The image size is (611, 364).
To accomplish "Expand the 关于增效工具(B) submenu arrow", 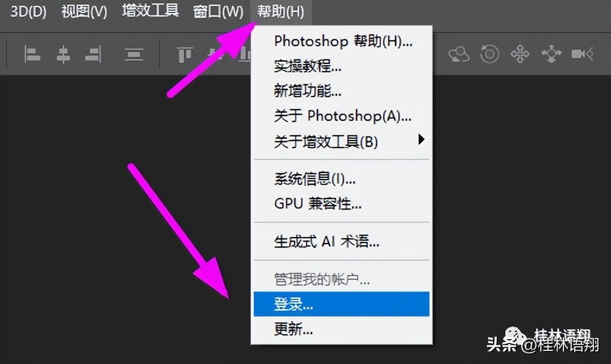I will pyautogui.click(x=421, y=140).
